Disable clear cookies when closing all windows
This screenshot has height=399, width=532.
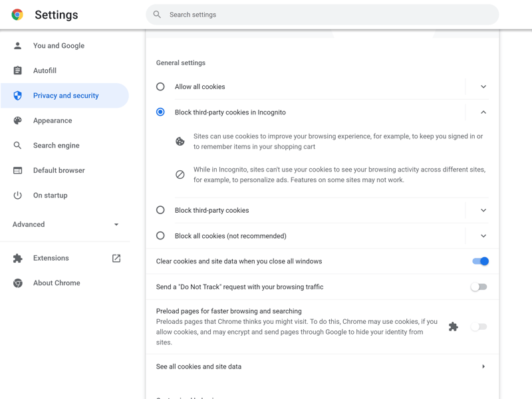(x=480, y=261)
